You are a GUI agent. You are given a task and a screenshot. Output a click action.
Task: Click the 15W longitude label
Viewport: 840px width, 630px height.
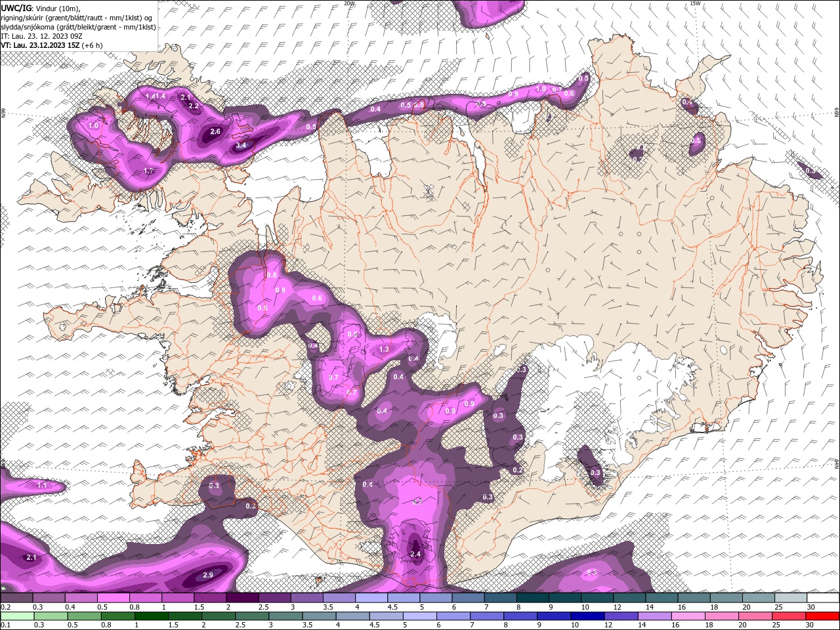coord(695,3)
